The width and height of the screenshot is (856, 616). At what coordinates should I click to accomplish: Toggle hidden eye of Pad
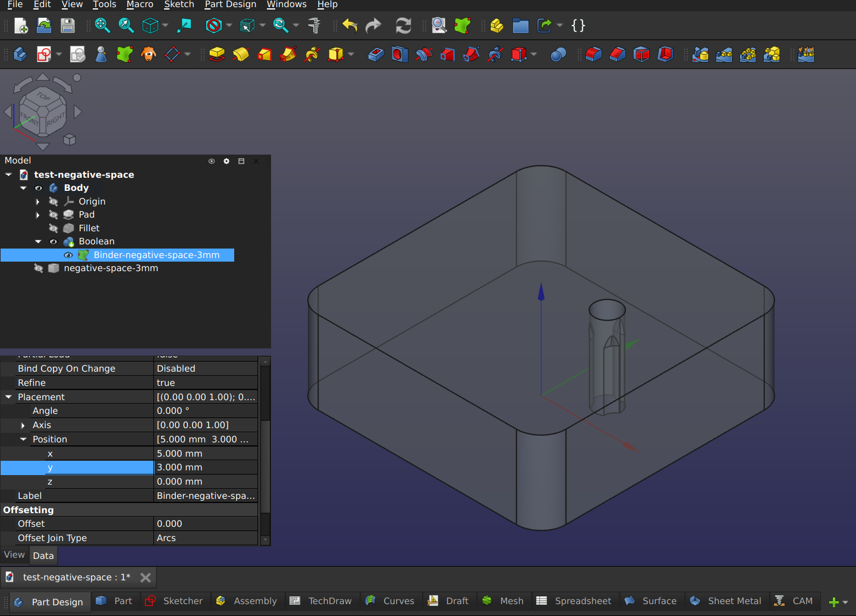pyautogui.click(x=53, y=215)
